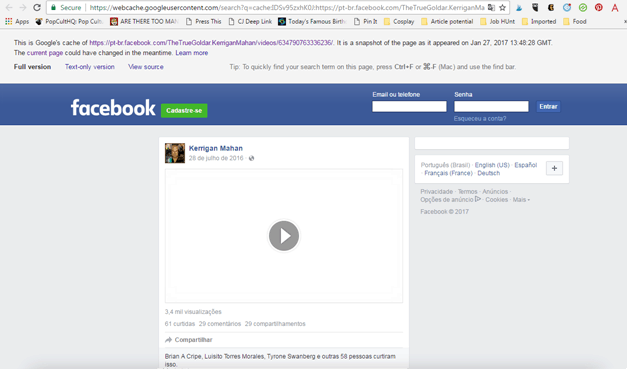Open Tyrone Swanberg profile link
Viewport: 627px width, 369px height.
coord(292,356)
